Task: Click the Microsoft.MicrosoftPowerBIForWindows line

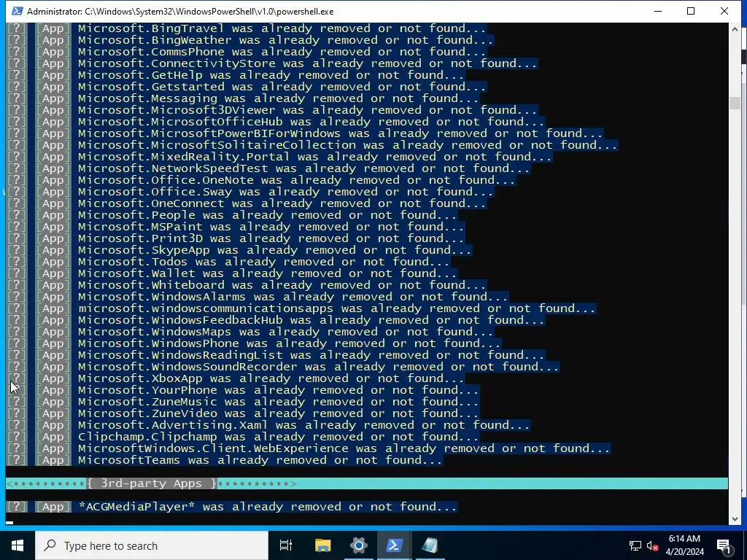Action: pos(306,133)
